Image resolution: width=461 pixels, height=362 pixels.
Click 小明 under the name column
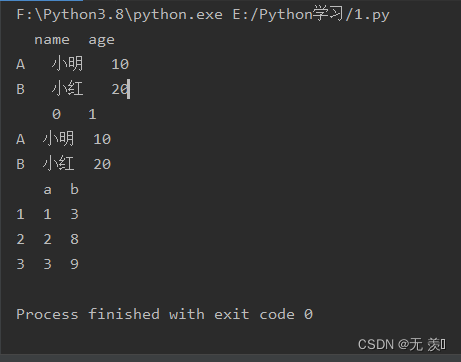coord(67,63)
